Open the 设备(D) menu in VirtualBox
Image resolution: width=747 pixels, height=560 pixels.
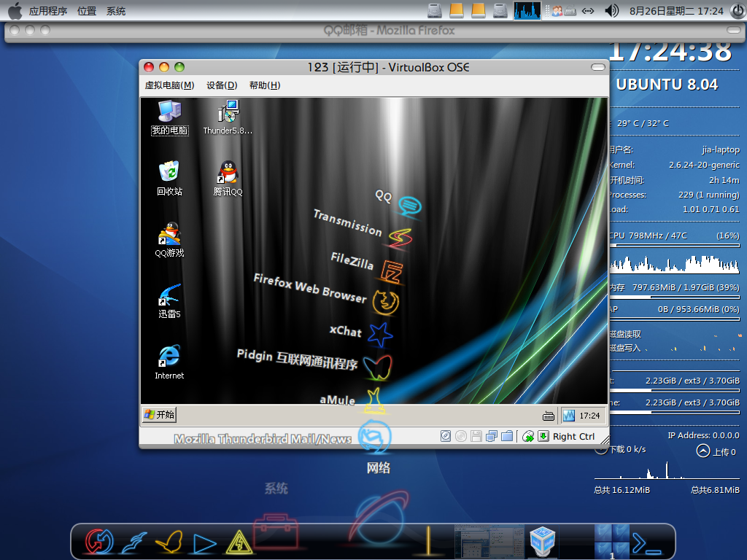(x=222, y=85)
